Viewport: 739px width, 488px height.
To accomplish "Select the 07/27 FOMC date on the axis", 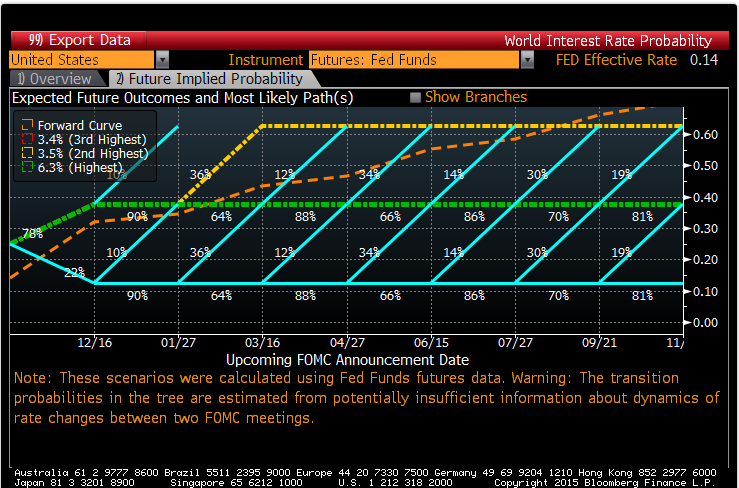I will [515, 343].
